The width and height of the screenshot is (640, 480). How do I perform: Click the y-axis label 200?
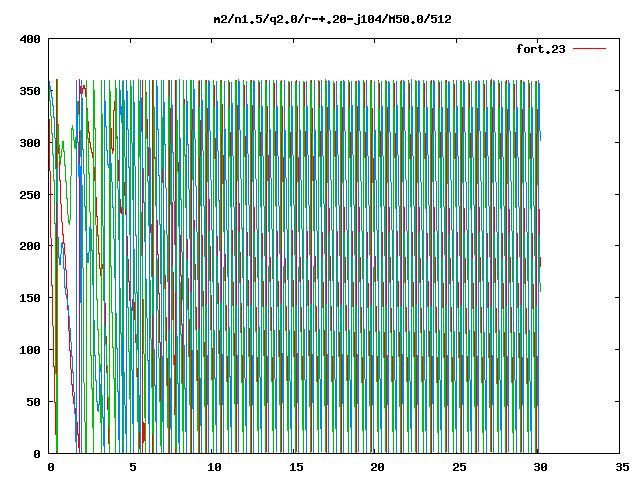30,246
